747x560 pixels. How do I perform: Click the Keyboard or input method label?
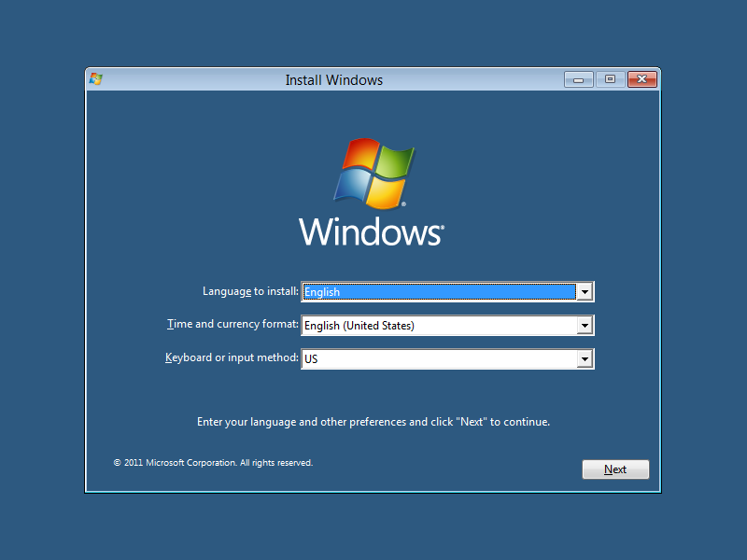[231, 357]
